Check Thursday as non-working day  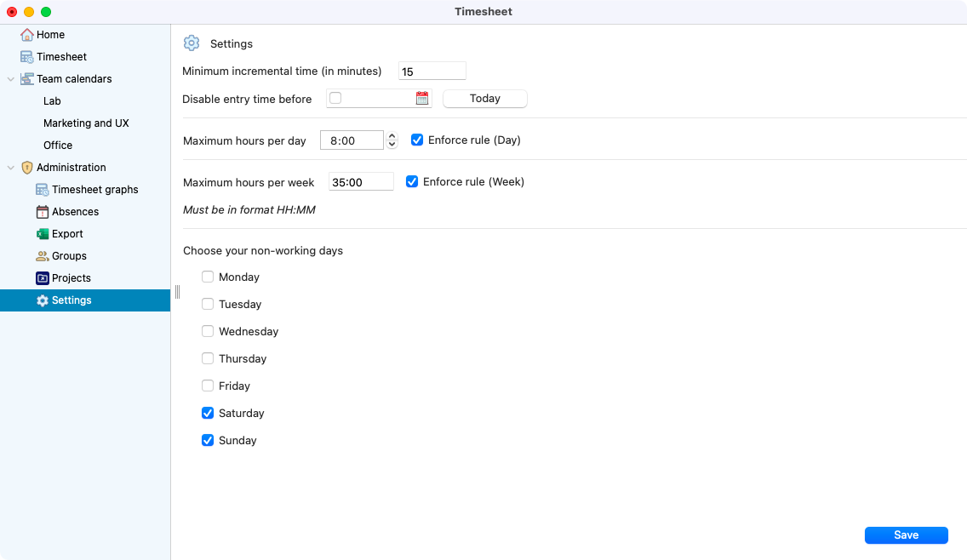pyautogui.click(x=208, y=358)
